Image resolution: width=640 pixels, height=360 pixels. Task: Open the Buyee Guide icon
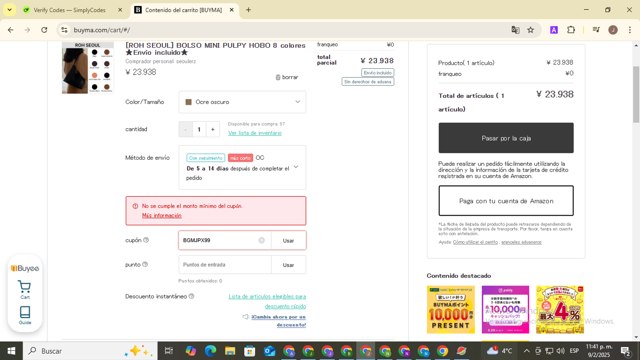click(x=25, y=315)
